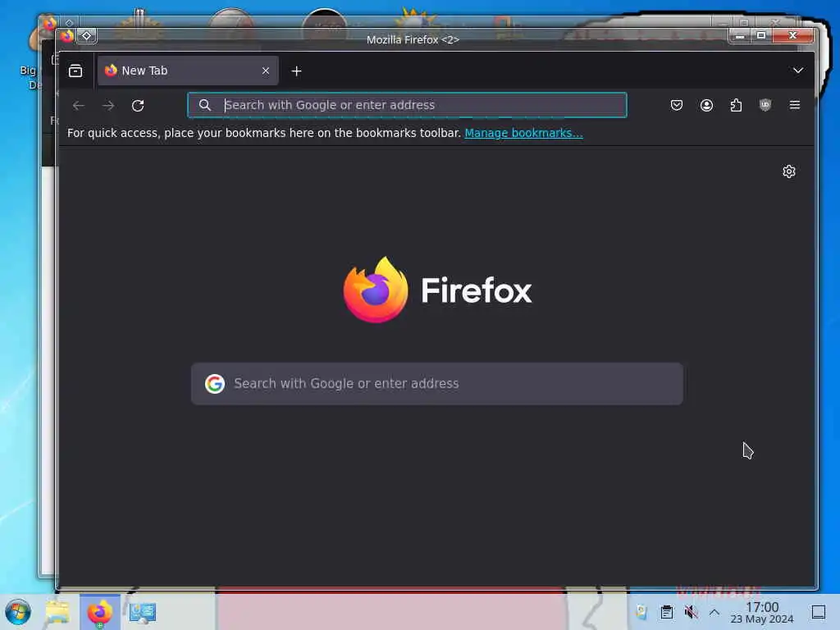The width and height of the screenshot is (840, 630).
Task: Open Firefox View recent browsing icon
Action: coord(75,71)
